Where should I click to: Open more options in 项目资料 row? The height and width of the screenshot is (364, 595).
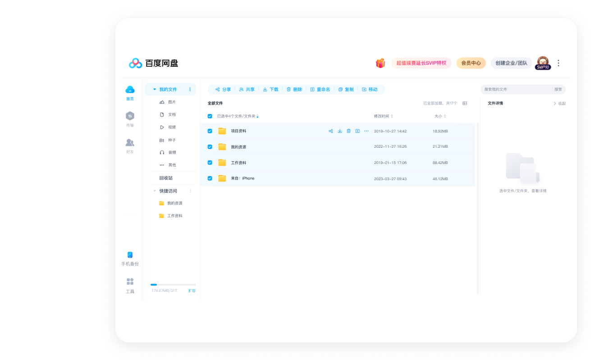[x=366, y=131]
